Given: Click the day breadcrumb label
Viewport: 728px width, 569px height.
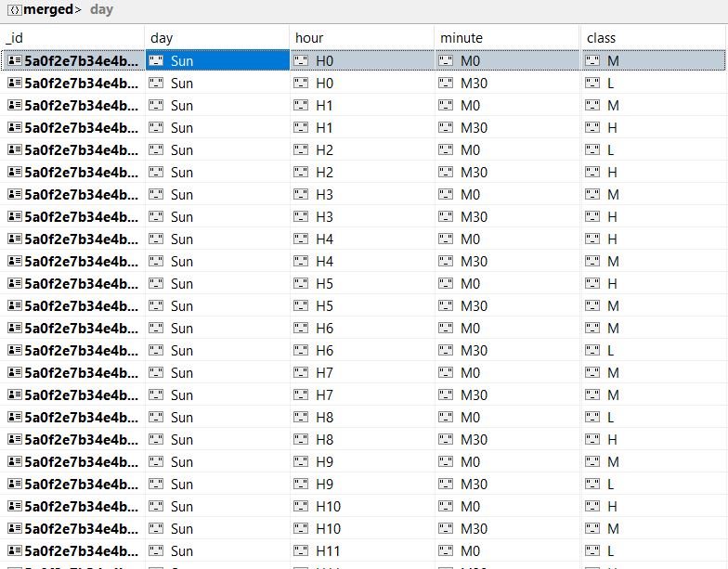Looking at the screenshot, I should (x=102, y=9).
